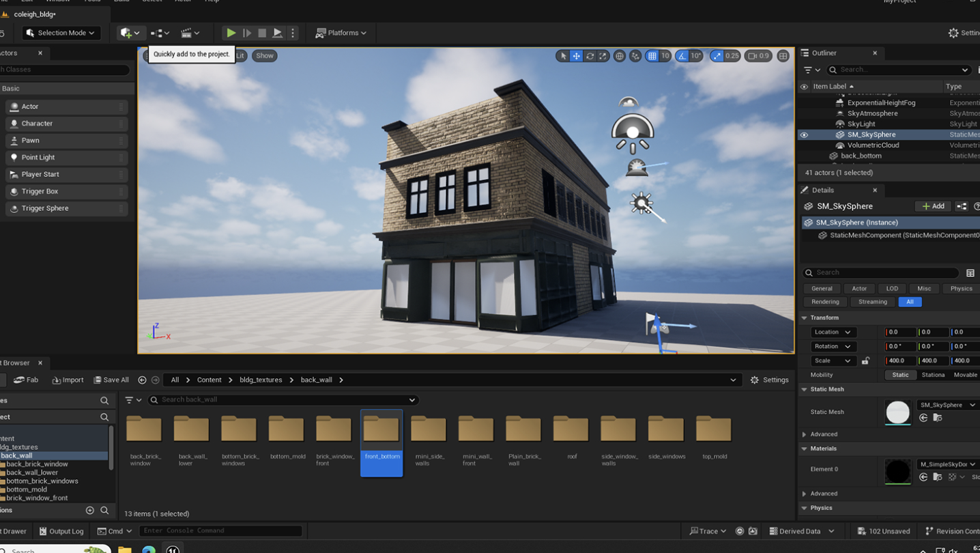The width and height of the screenshot is (980, 553).
Task: Open Details property matrix grid icon
Action: (970, 273)
